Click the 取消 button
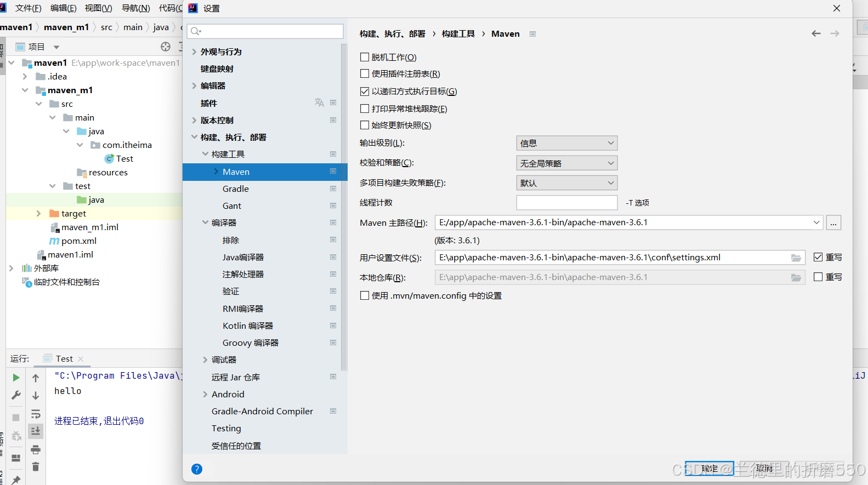Screen dimensions: 868x485 [x=764, y=469]
